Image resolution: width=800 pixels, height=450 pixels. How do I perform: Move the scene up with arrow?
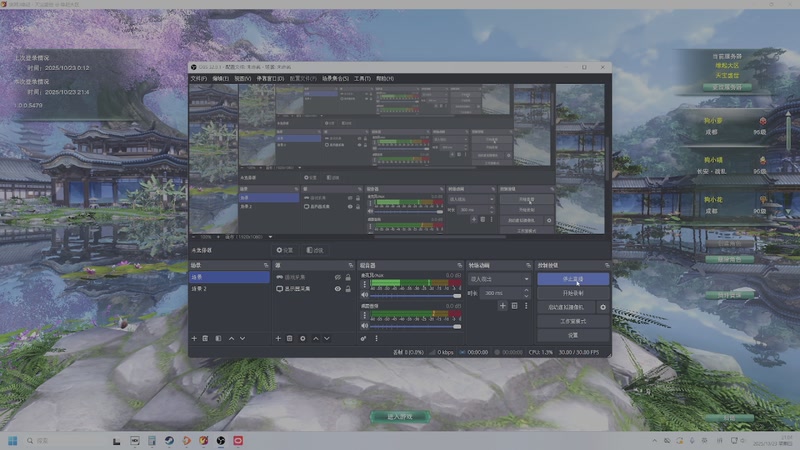tap(231, 338)
